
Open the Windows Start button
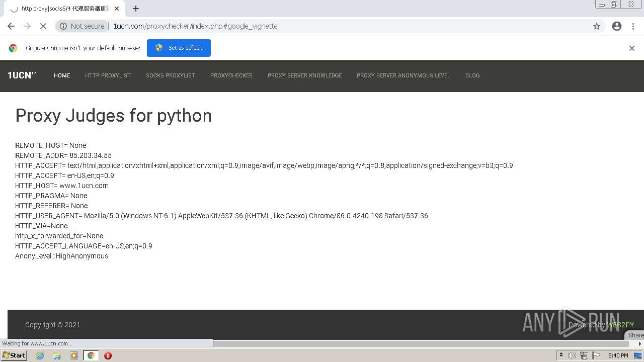point(14,355)
